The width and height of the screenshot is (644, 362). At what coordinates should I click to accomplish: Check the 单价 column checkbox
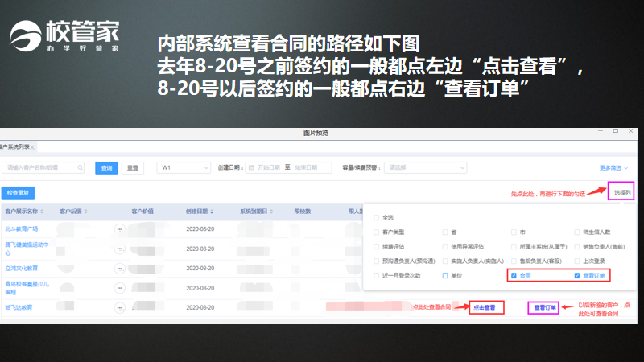445,275
